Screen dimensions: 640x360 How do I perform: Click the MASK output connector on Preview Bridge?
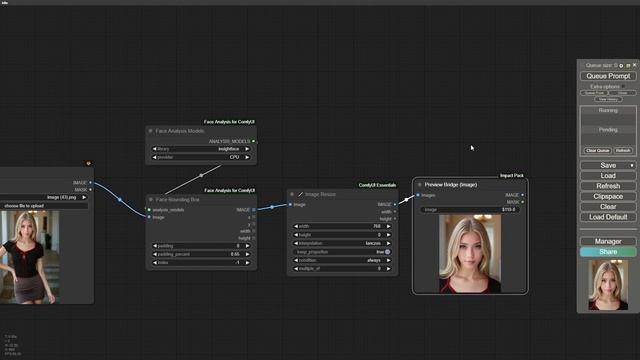(x=522, y=202)
